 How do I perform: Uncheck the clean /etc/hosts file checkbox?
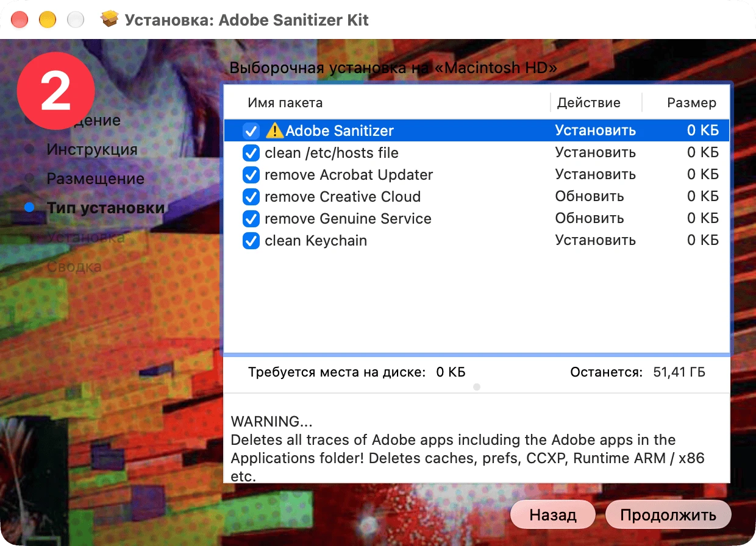251,152
